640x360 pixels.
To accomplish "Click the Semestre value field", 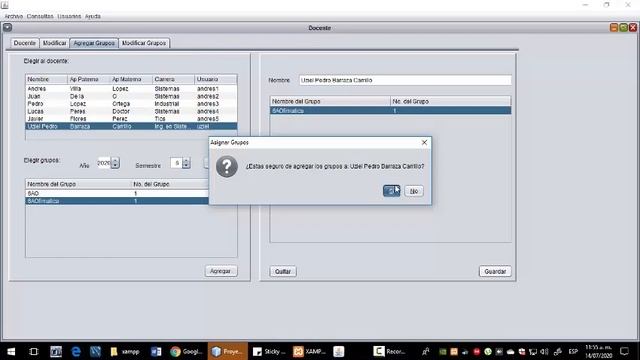I will 176,163.
